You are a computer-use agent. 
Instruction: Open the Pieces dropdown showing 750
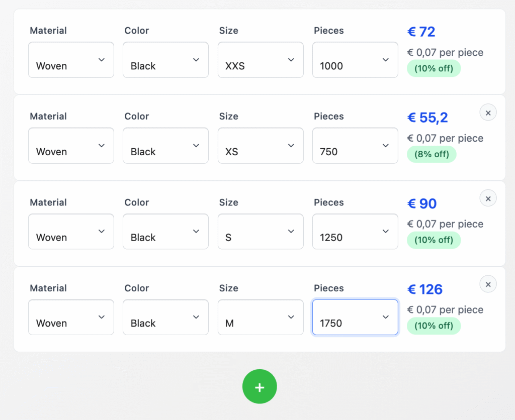click(355, 146)
